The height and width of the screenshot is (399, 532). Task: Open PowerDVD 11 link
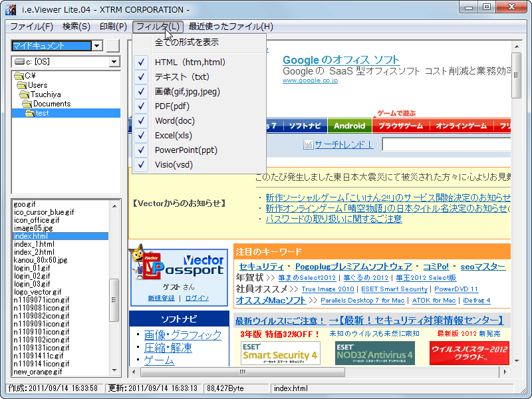point(456,289)
